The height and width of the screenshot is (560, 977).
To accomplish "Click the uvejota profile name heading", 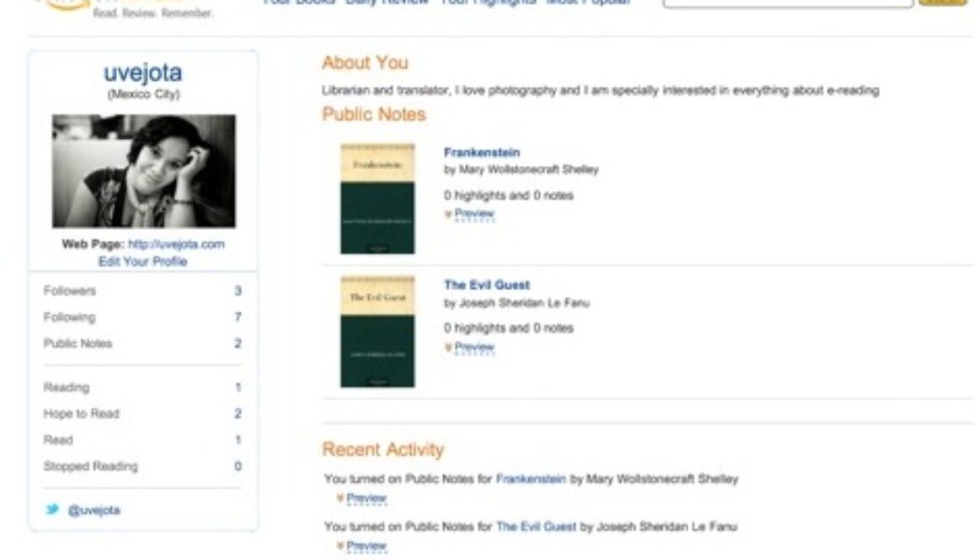I will [142, 73].
